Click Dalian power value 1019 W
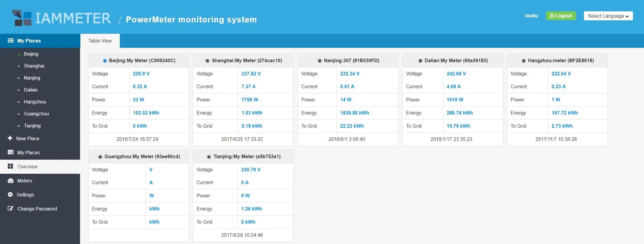This screenshot has width=644, height=244. coord(455,100)
